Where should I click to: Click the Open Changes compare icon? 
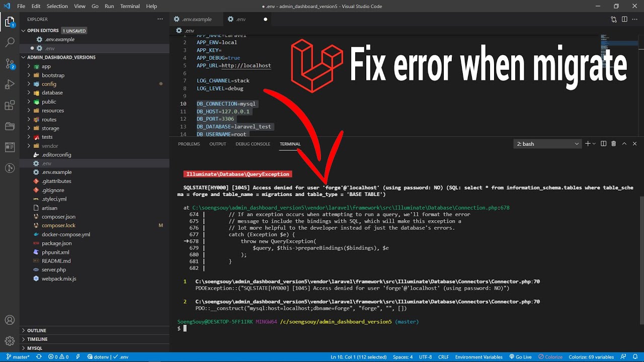pos(614,19)
